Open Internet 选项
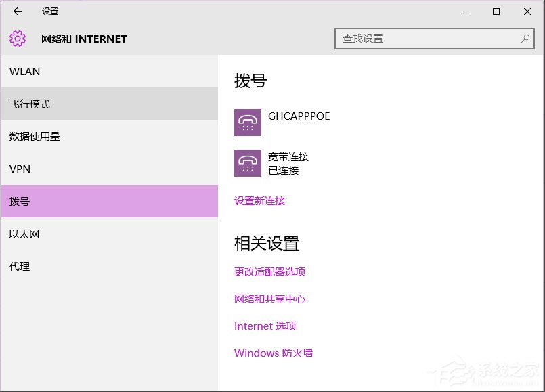This screenshot has width=545, height=392. (265, 326)
